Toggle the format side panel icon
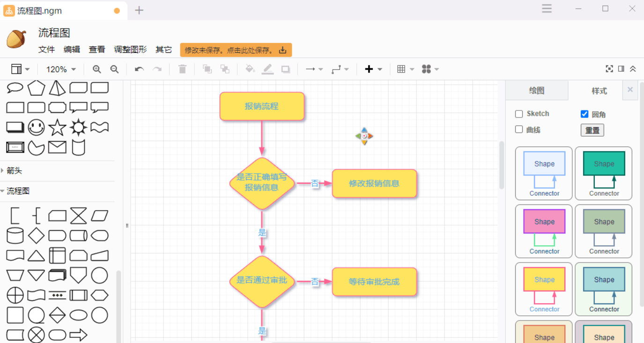Screen dimensions: 644x343 621,69
